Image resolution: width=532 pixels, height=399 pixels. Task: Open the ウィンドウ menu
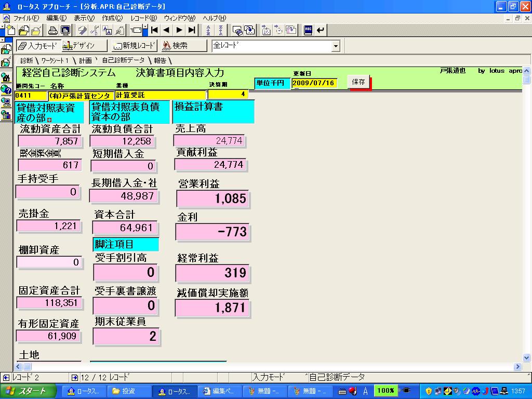180,18
